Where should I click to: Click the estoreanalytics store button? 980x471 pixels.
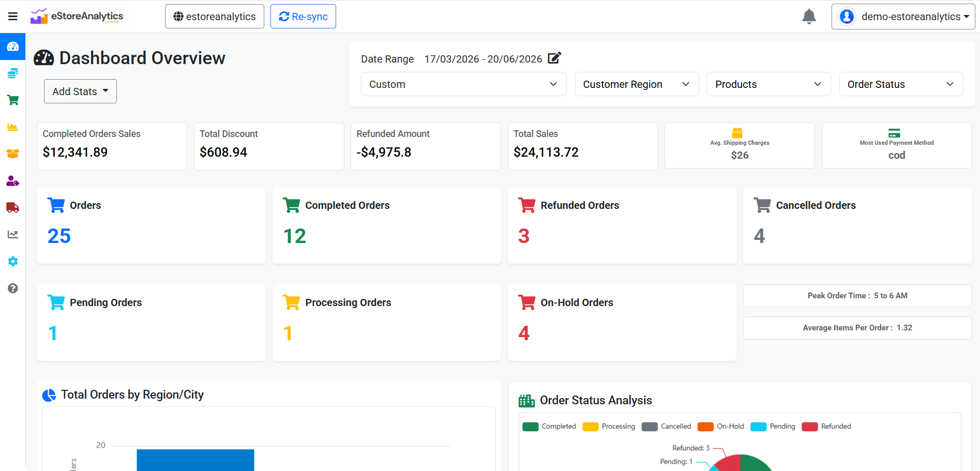click(215, 17)
